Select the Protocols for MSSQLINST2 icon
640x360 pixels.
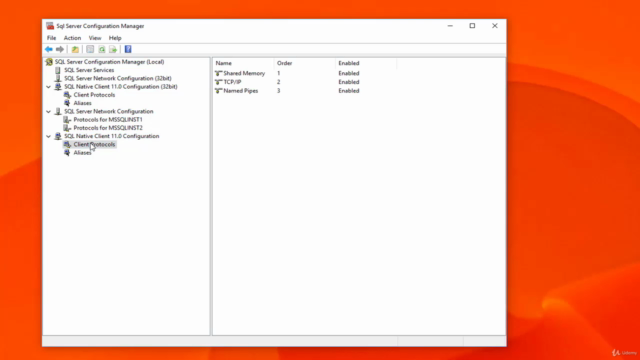[67, 128]
